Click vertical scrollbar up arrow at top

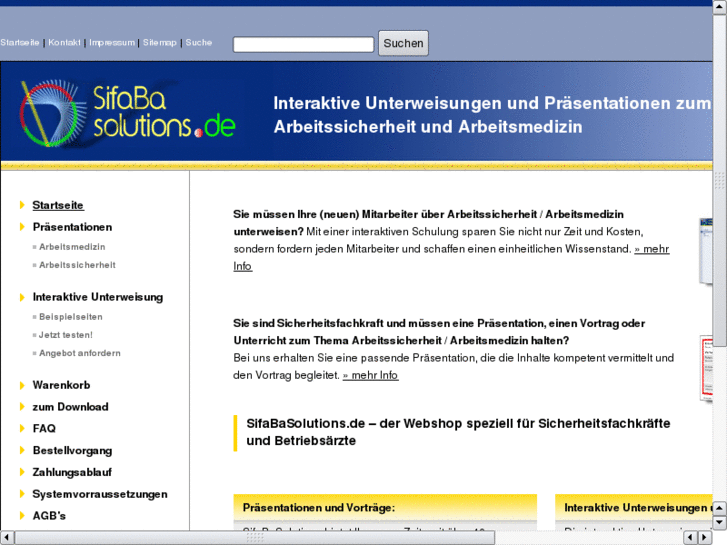[x=720, y=8]
